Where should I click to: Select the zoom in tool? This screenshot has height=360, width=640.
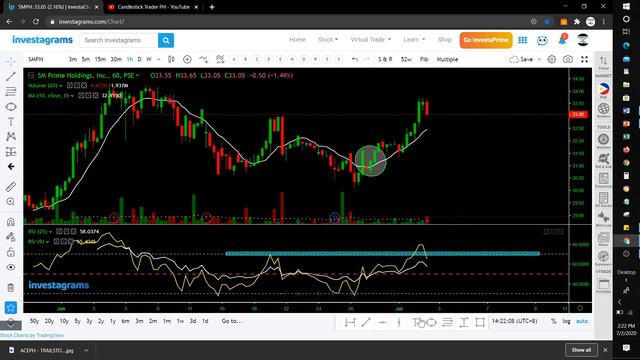[11, 202]
